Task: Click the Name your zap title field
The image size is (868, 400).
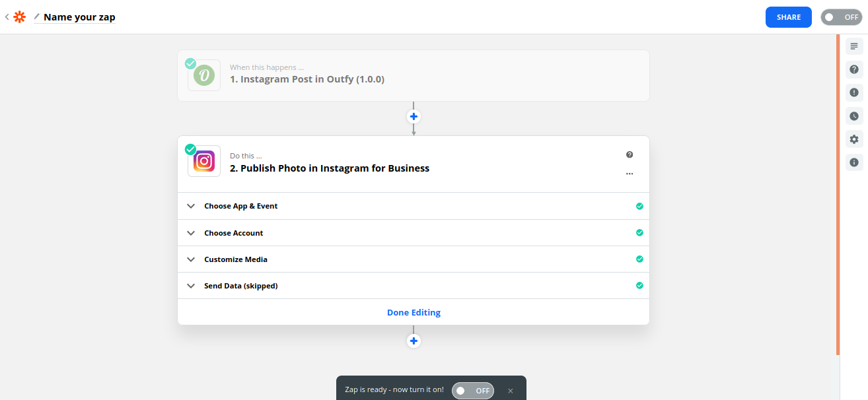Action: (79, 17)
